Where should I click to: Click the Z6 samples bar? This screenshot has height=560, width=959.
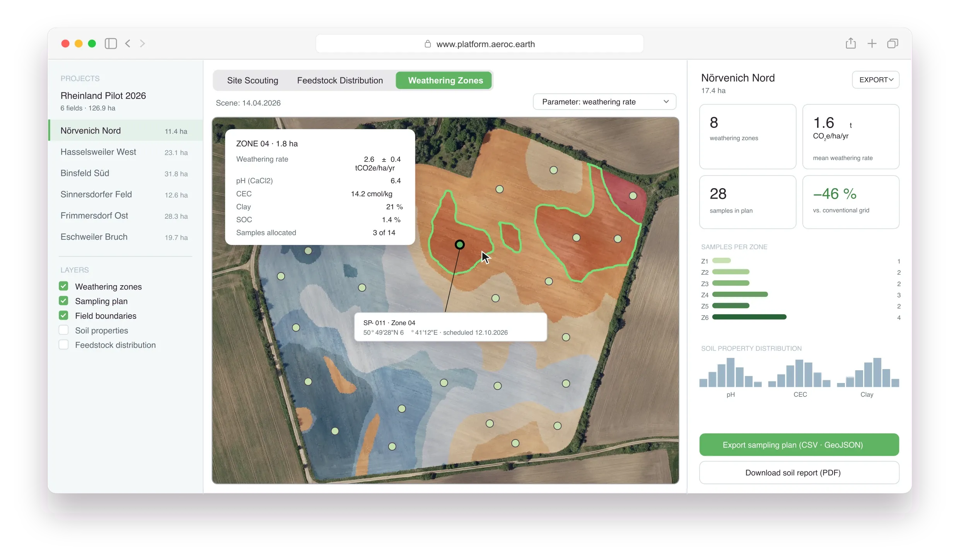click(x=749, y=317)
